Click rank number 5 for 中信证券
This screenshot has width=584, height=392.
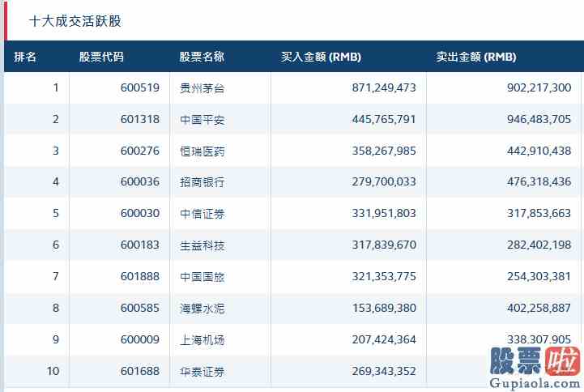56,213
